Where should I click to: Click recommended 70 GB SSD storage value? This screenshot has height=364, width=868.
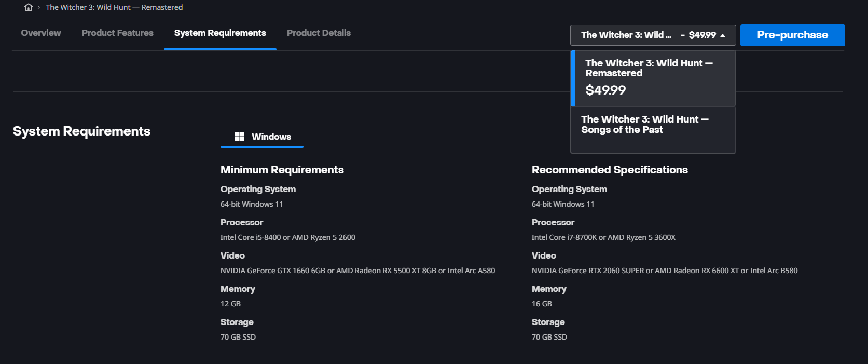549,337
